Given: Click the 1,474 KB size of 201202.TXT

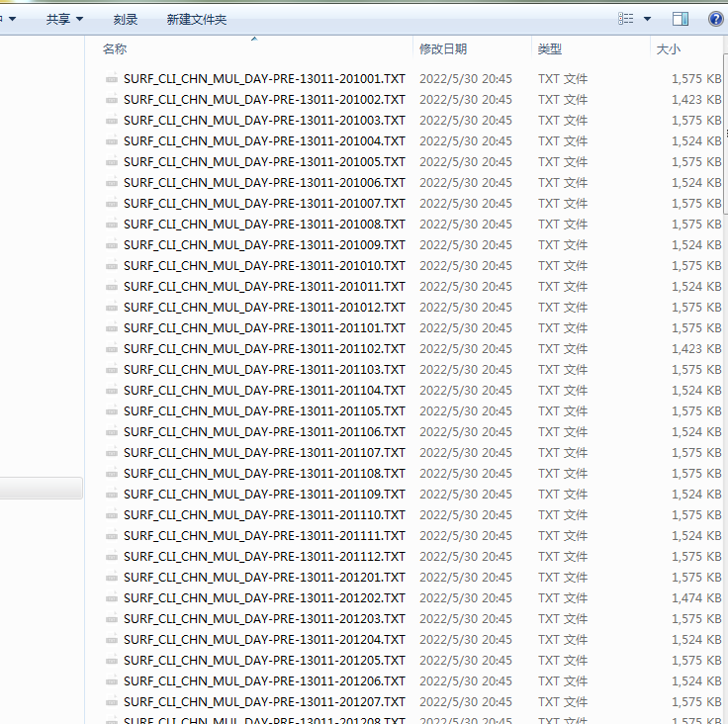Looking at the screenshot, I should [x=696, y=598].
